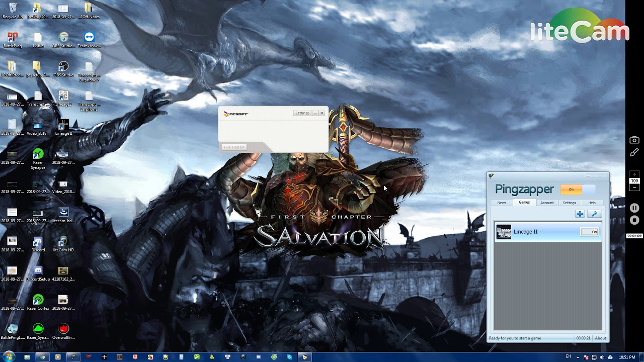The width and height of the screenshot is (644, 362).
Task: Select the Razer Synapse desktop shortcut
Action: point(38,159)
